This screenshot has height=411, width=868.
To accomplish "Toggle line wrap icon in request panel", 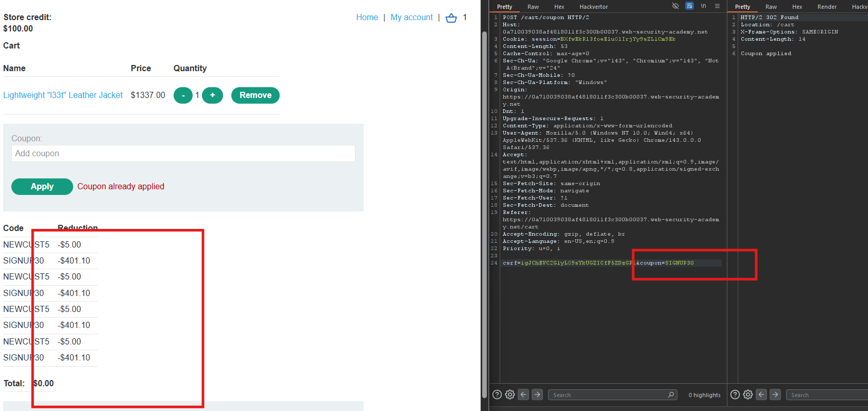I will click(689, 6).
